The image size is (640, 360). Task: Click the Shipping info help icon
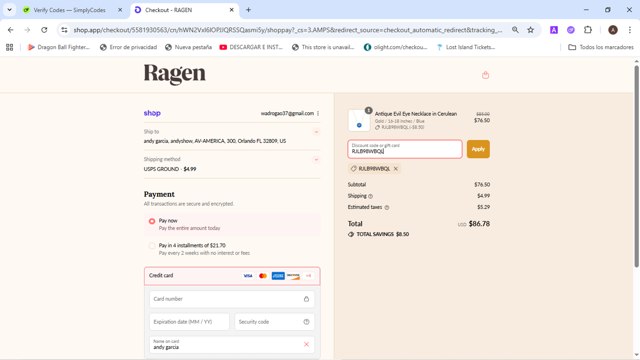[x=371, y=196]
